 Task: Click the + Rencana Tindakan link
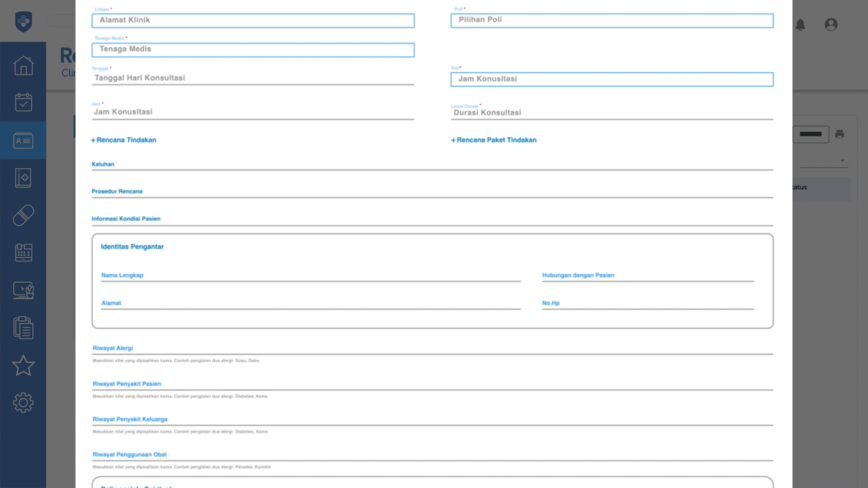coord(124,140)
